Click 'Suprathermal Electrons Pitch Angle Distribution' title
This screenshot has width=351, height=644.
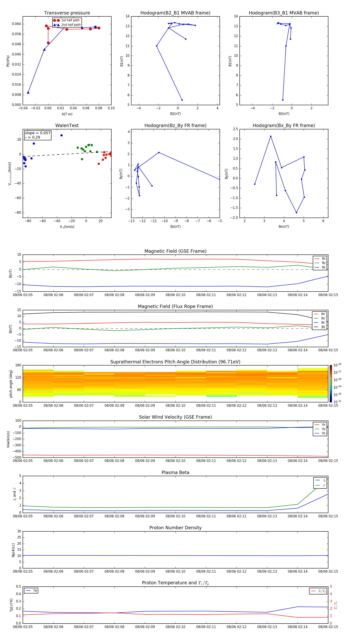(175, 362)
